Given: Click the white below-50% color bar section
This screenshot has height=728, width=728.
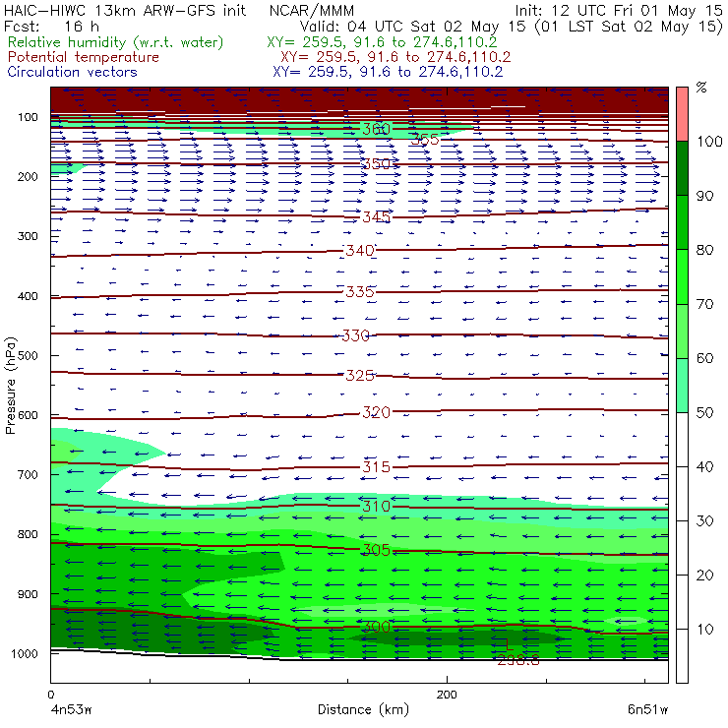Looking at the screenshot, I should click(x=682, y=548).
